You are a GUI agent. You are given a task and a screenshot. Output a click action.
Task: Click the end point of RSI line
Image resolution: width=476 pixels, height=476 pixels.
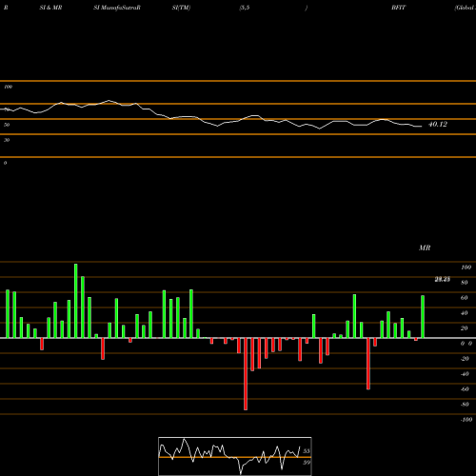421,127
